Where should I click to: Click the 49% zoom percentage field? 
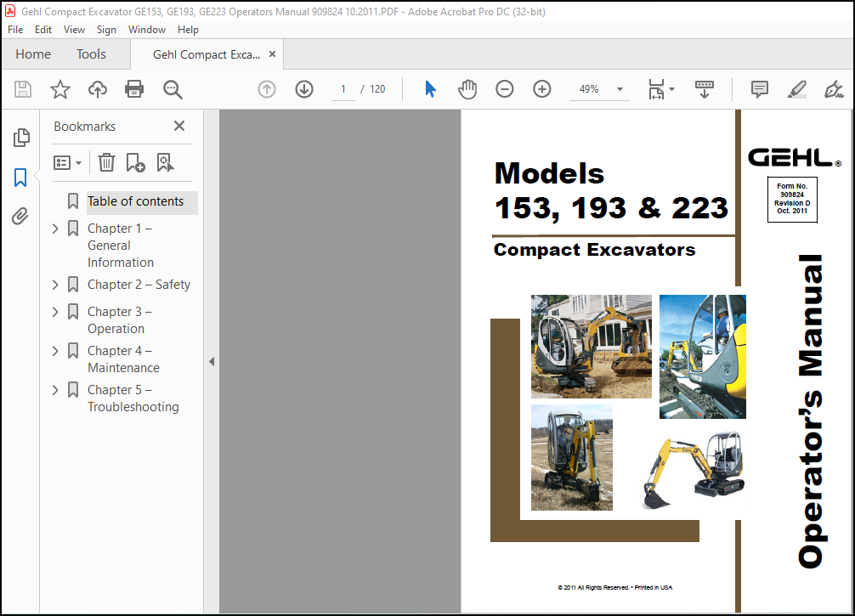[589, 89]
